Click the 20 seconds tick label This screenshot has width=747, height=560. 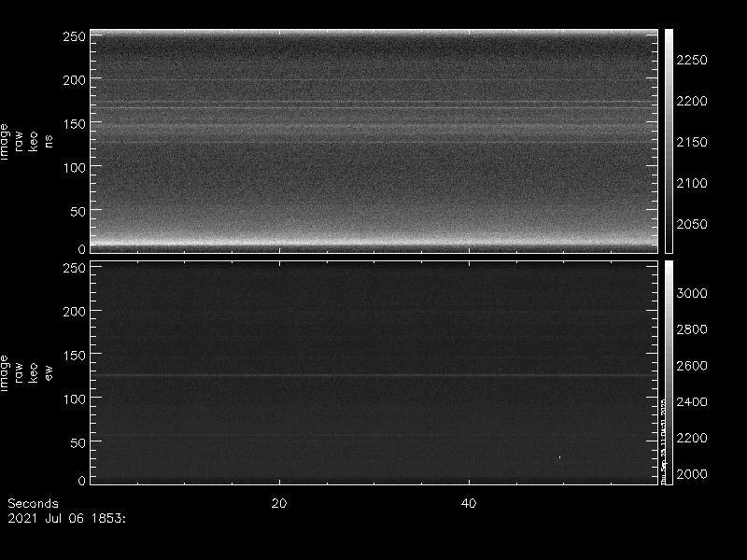pyautogui.click(x=278, y=503)
